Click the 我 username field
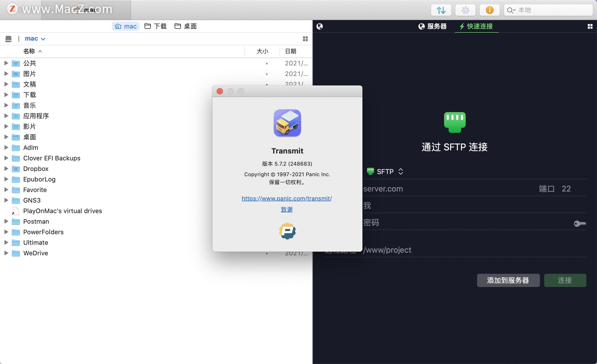The height and width of the screenshot is (364, 597). [474, 206]
